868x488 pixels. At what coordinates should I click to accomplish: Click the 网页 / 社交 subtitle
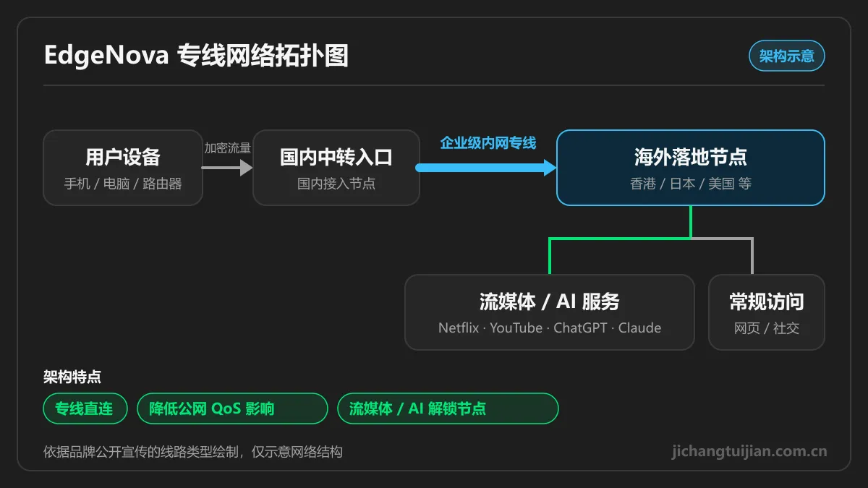(x=767, y=328)
